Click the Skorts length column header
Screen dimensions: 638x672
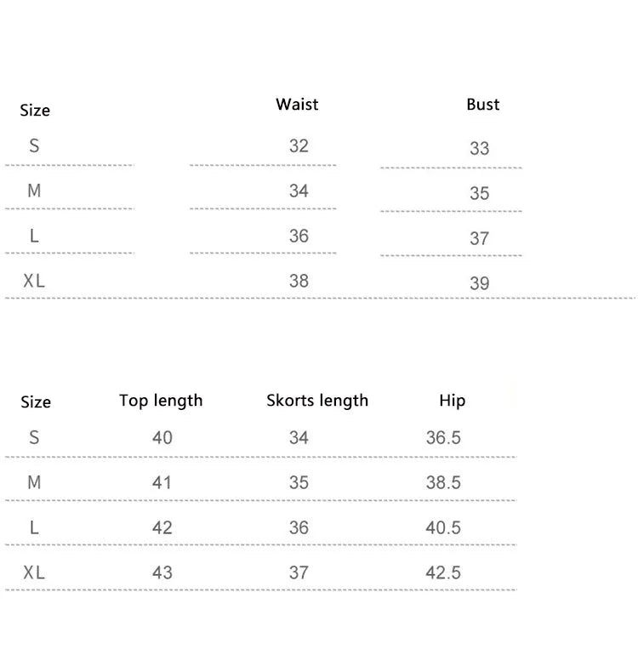317,401
